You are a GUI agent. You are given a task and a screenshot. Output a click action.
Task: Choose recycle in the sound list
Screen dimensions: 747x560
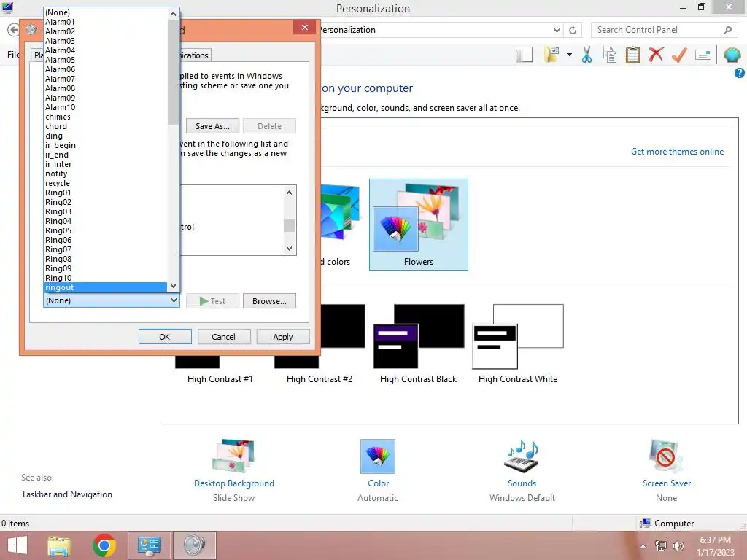(x=105, y=183)
